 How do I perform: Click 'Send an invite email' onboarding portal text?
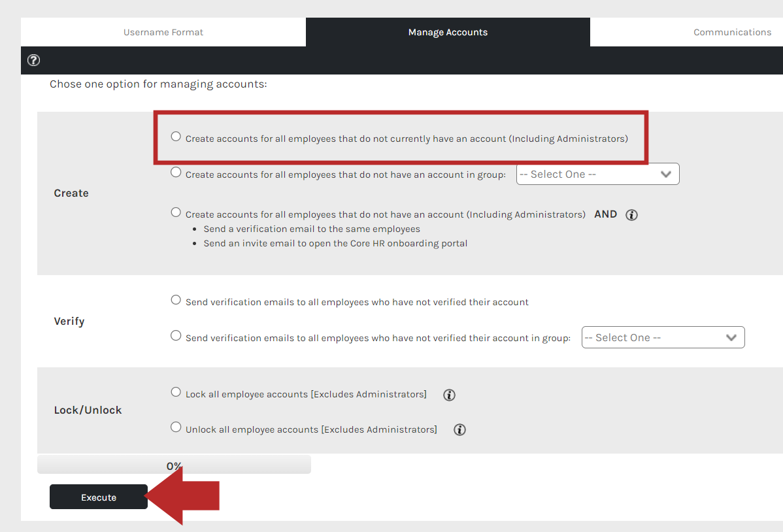(335, 243)
